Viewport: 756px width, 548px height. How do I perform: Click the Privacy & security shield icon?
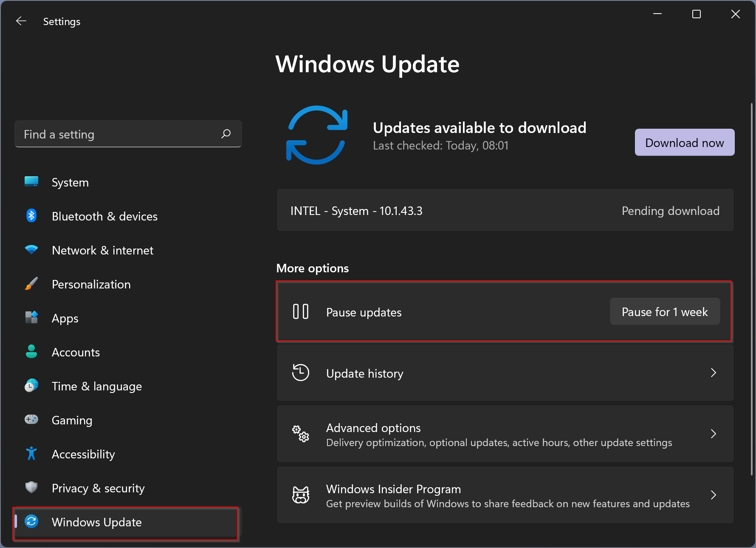(31, 487)
